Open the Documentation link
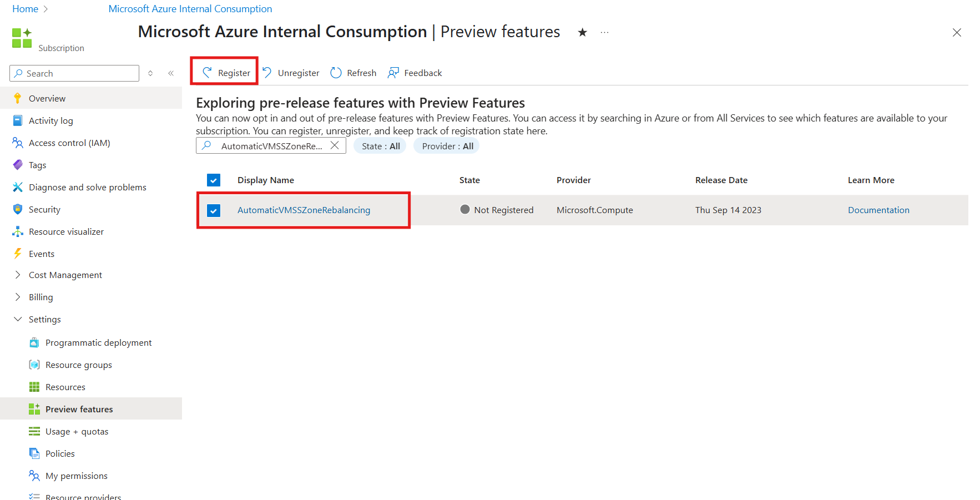 [878, 210]
